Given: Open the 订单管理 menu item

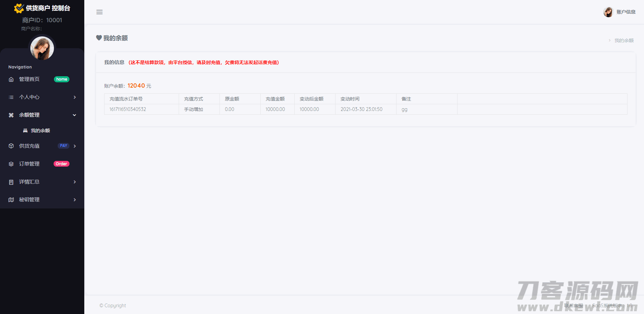Looking at the screenshot, I should pyautogui.click(x=29, y=164).
